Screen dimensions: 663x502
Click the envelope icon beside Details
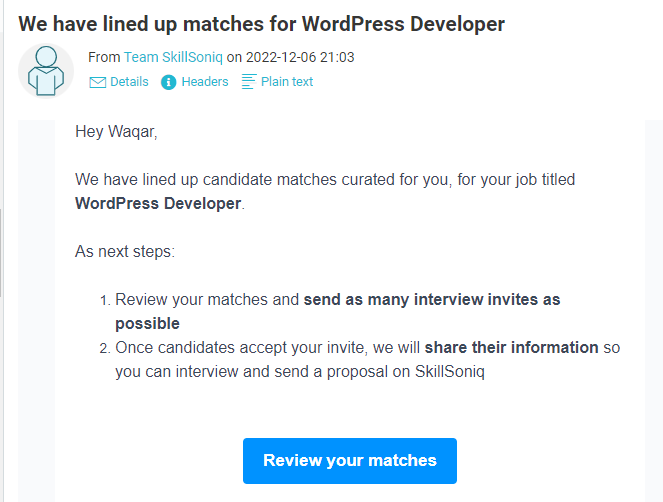[97, 82]
